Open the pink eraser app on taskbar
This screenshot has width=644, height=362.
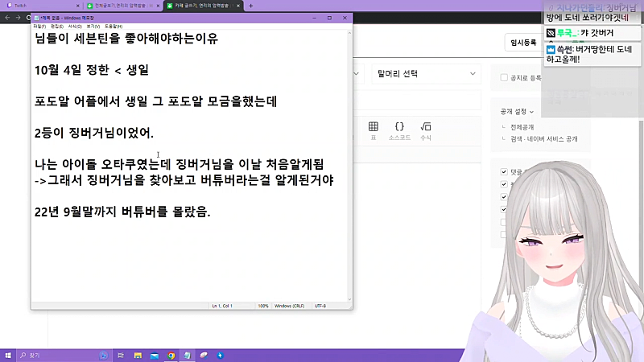tap(204, 356)
